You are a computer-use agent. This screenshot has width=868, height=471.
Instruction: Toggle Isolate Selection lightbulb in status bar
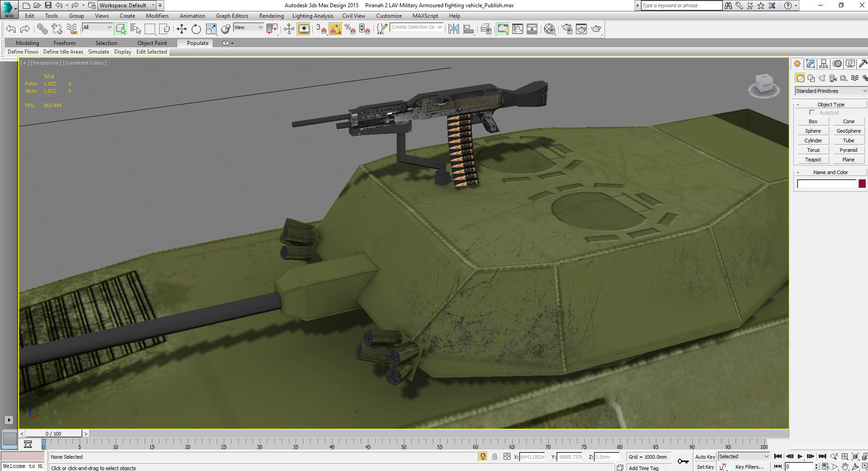click(x=483, y=456)
